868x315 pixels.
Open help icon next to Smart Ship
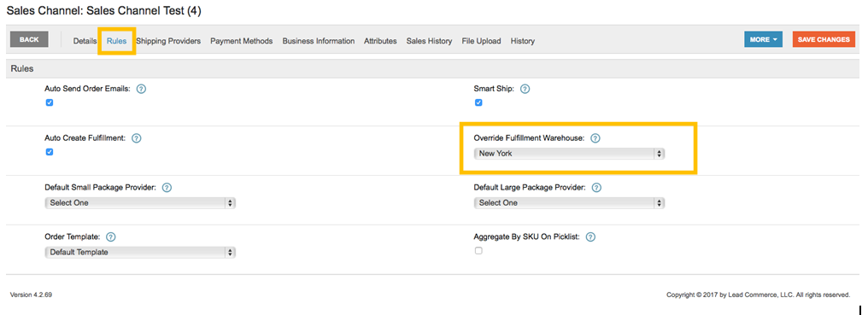click(x=525, y=89)
